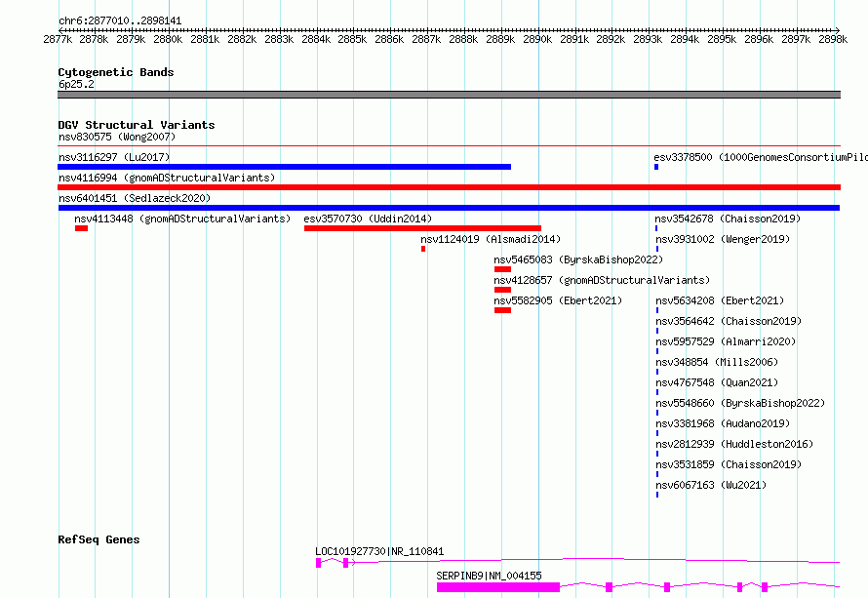The width and height of the screenshot is (868, 598).
Task: Click the RefSeq Genes track title
Action: click(x=99, y=539)
